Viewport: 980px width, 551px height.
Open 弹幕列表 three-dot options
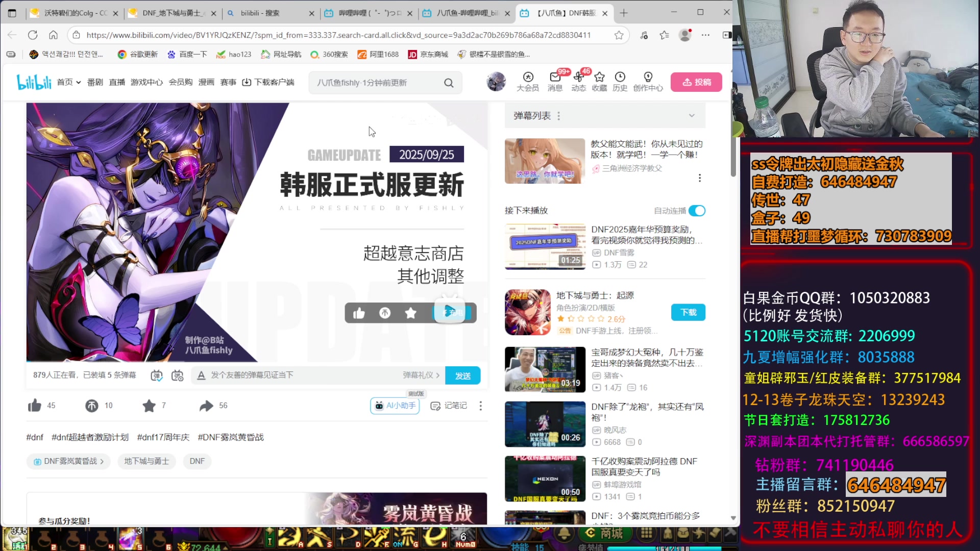click(558, 116)
